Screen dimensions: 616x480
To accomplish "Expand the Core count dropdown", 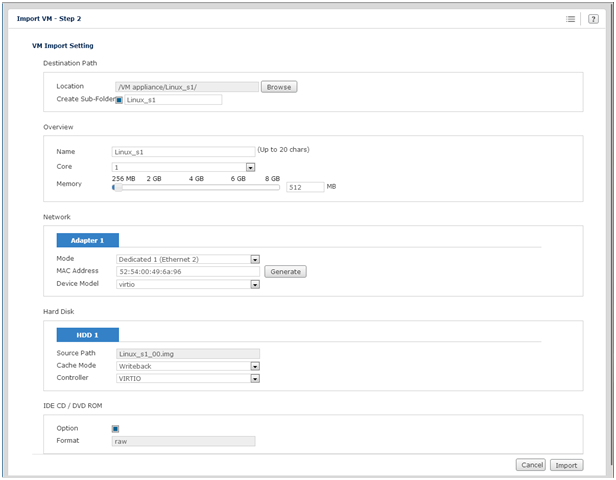I will tap(250, 167).
